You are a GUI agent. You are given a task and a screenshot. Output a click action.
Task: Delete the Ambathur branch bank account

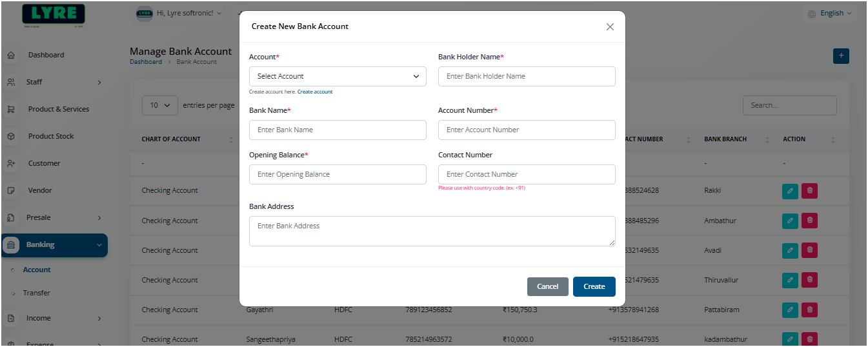[810, 221]
